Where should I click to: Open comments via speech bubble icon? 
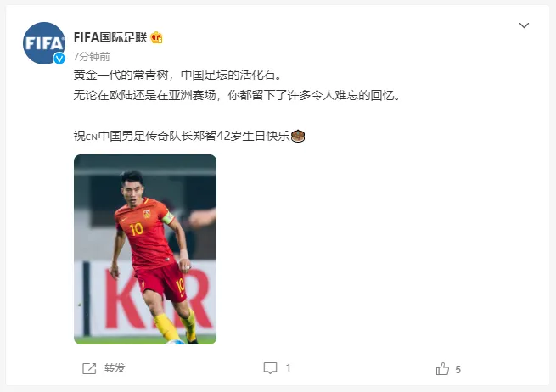(270, 368)
